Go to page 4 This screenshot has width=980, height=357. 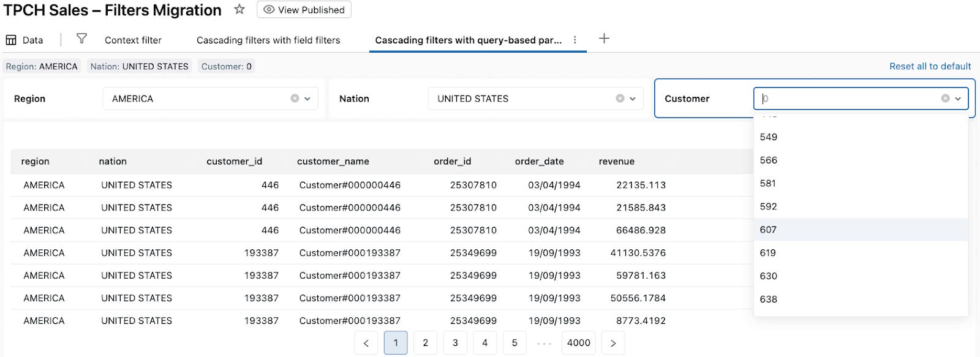click(484, 343)
